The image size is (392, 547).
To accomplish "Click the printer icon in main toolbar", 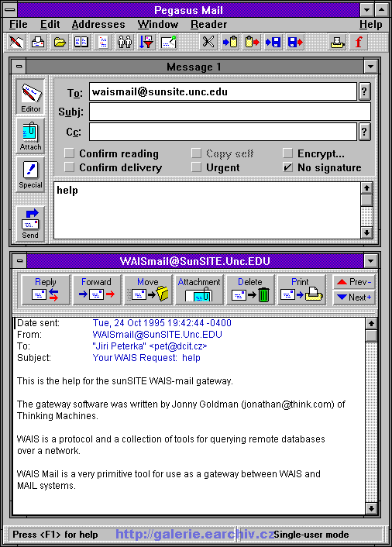I will (337, 42).
